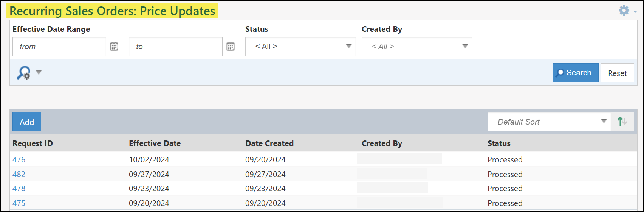The image size is (644, 212).
Task: Open the Status dropdown
Action: coord(300,47)
